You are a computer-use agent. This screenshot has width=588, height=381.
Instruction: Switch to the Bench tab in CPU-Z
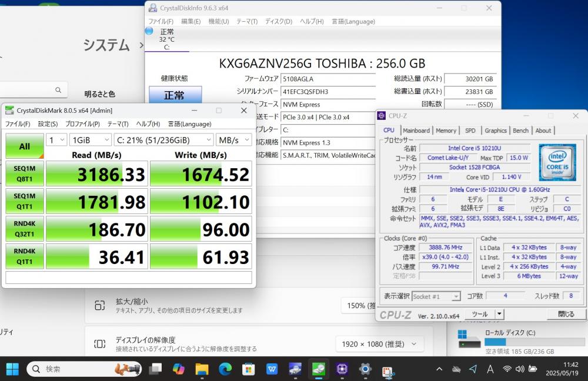pos(520,131)
